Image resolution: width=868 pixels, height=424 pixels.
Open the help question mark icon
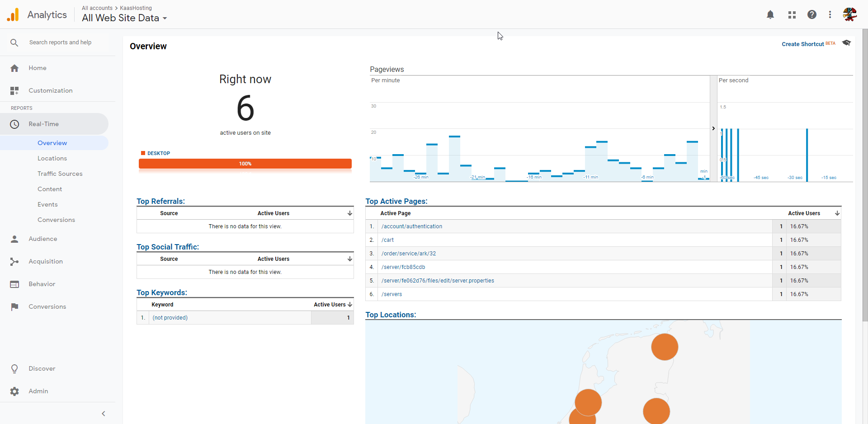[x=812, y=15]
